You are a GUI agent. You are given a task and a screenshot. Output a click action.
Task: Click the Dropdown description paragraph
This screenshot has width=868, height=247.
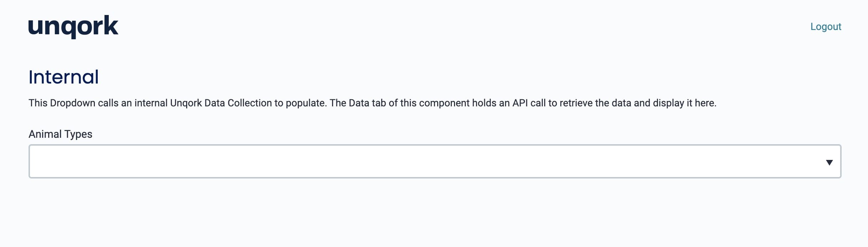pyautogui.click(x=372, y=103)
